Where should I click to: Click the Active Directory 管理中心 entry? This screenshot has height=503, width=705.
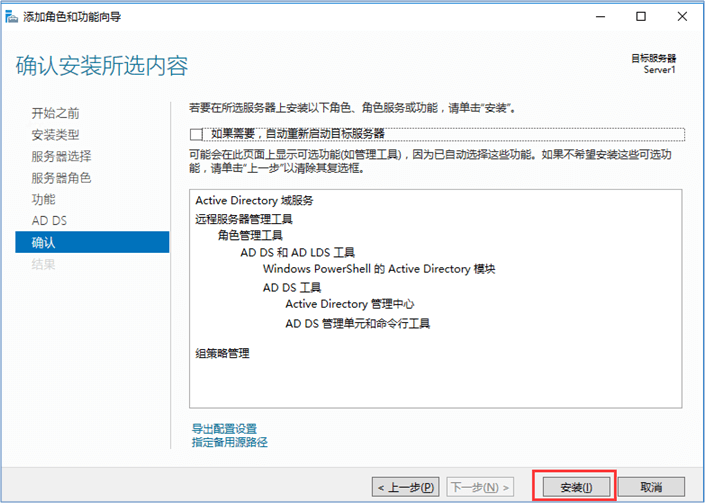tap(350, 304)
